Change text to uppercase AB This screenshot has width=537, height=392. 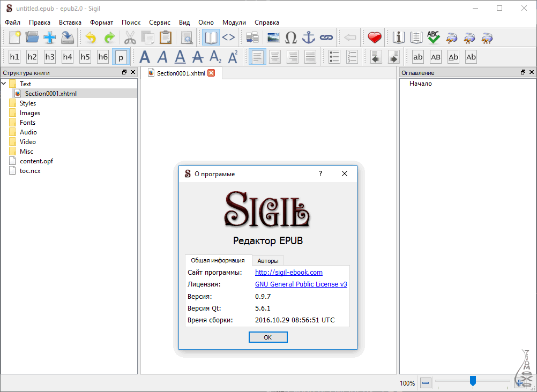pos(436,57)
